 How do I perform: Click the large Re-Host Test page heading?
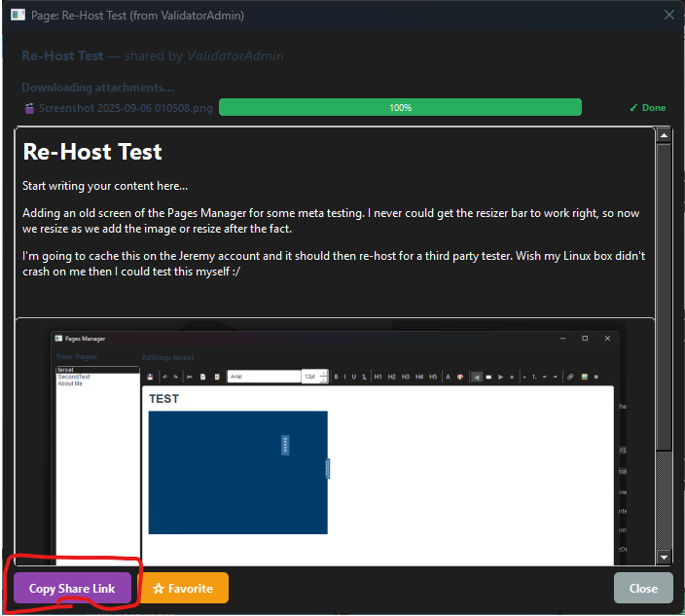pyautogui.click(x=92, y=152)
